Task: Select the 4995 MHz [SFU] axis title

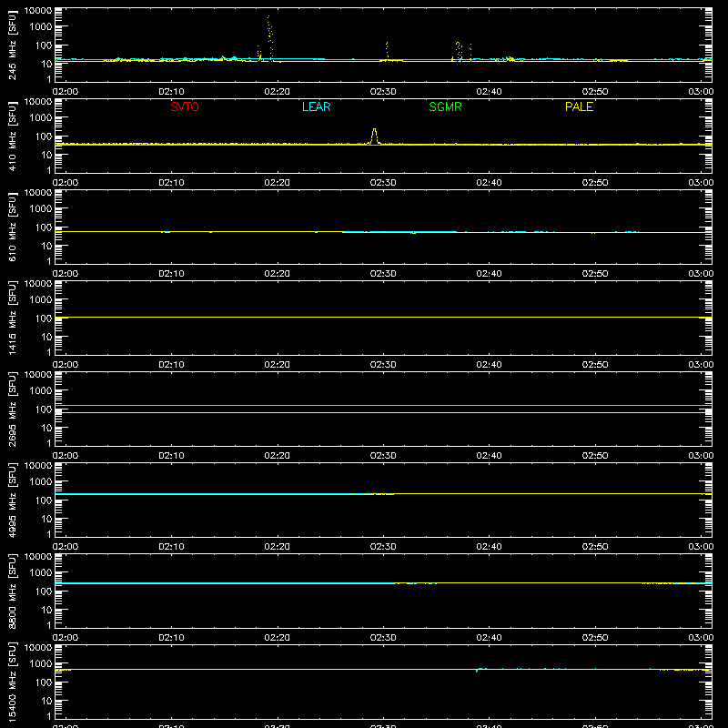Action: coord(12,500)
